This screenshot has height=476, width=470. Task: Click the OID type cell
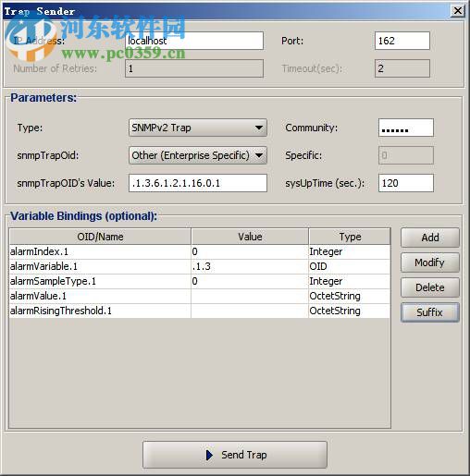click(350, 266)
